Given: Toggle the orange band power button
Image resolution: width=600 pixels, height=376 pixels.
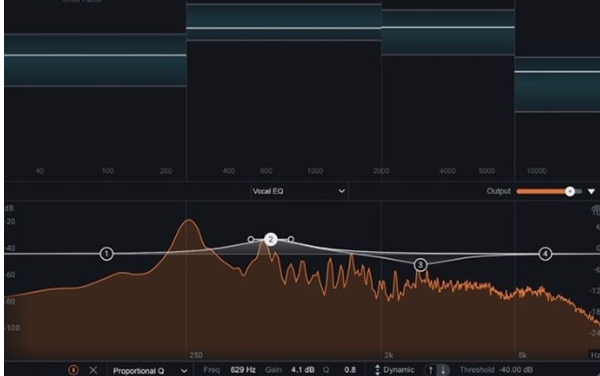Looking at the screenshot, I should pos(73,370).
